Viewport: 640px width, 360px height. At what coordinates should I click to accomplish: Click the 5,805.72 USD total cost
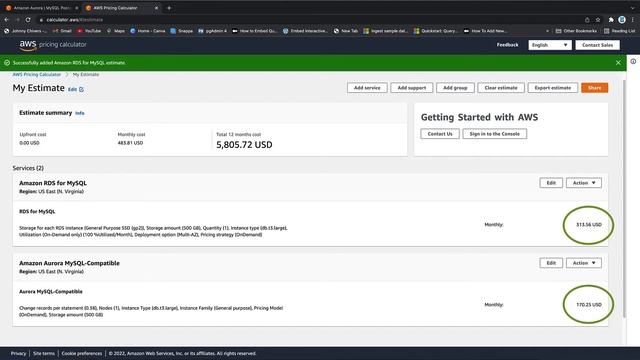click(x=244, y=145)
